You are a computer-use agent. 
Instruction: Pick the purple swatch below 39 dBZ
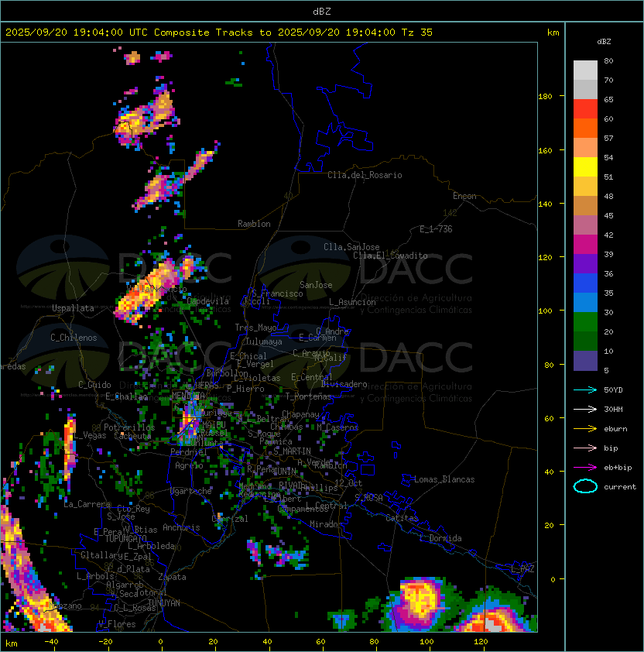pyautogui.click(x=585, y=263)
